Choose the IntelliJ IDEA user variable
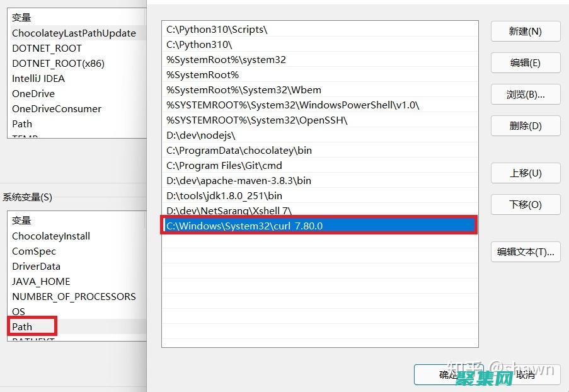 pos(38,79)
